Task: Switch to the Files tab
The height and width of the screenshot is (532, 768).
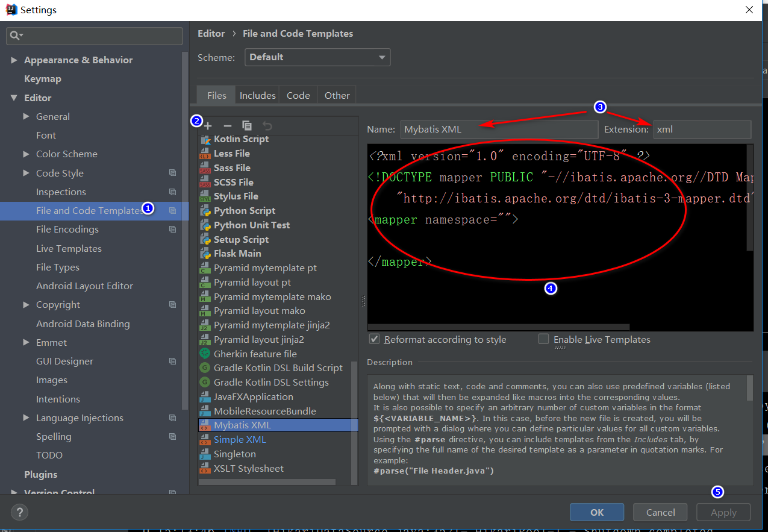Action: [217, 95]
